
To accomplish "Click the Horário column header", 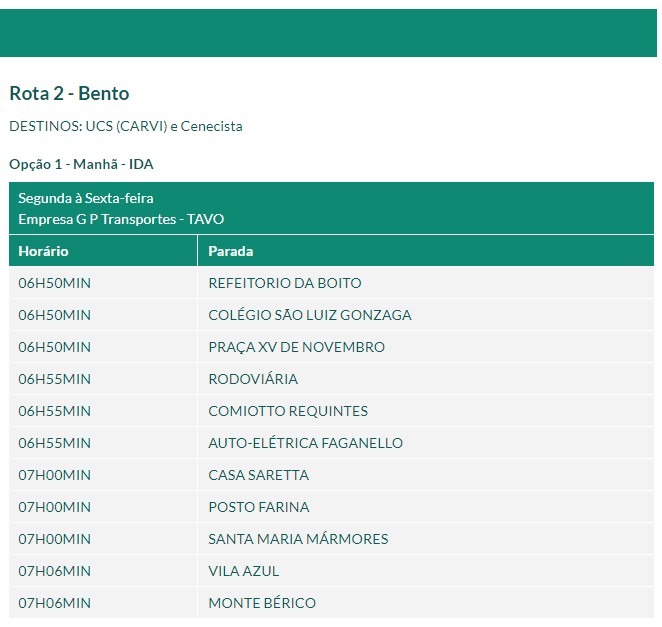I will click(x=44, y=251).
